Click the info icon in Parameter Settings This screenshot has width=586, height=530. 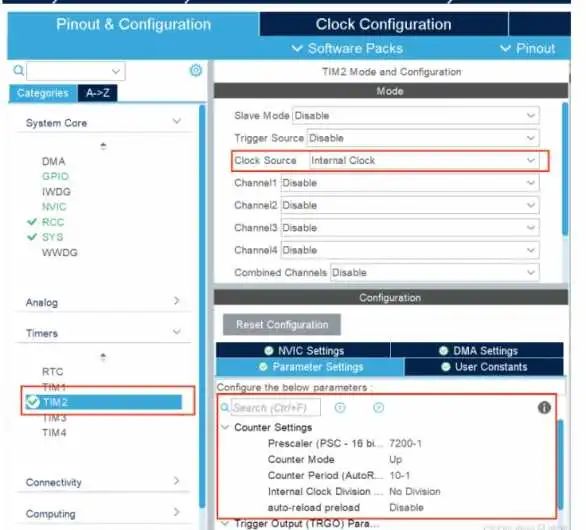[544, 407]
